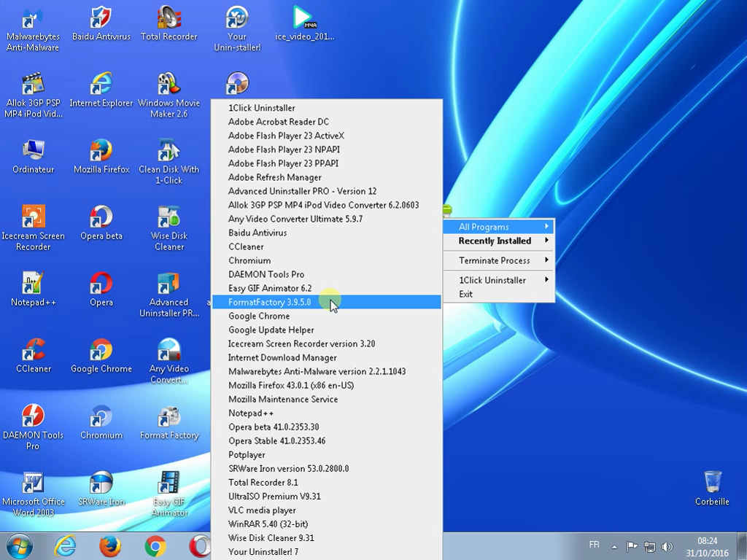Open Mozilla Firefox desktop shortcut
Screen dimensions: 747x560
pos(101,157)
